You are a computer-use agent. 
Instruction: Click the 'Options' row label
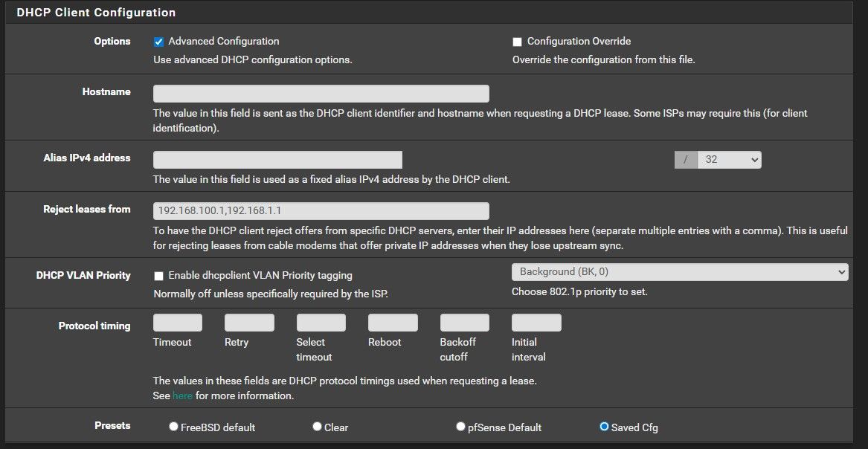coord(112,41)
